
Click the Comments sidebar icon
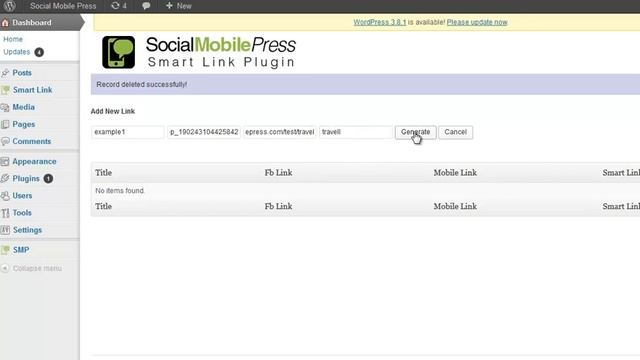5,142
